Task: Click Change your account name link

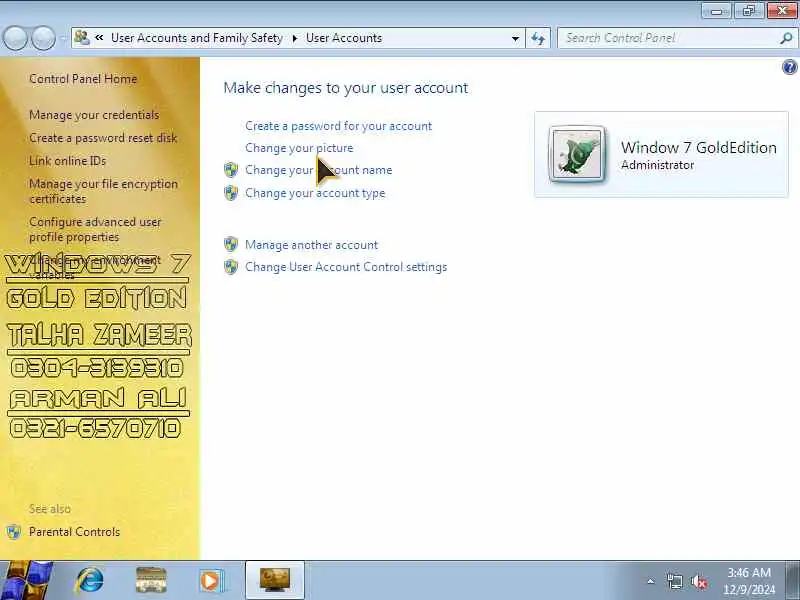Action: [x=318, y=170]
